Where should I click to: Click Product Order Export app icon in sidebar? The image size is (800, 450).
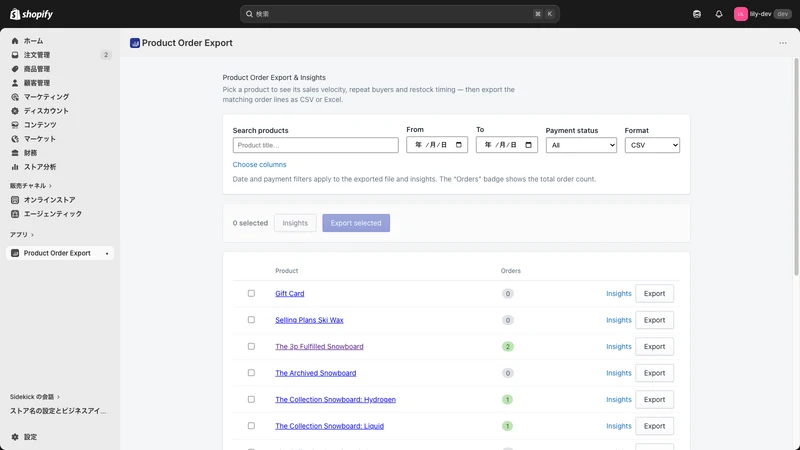[x=15, y=253]
